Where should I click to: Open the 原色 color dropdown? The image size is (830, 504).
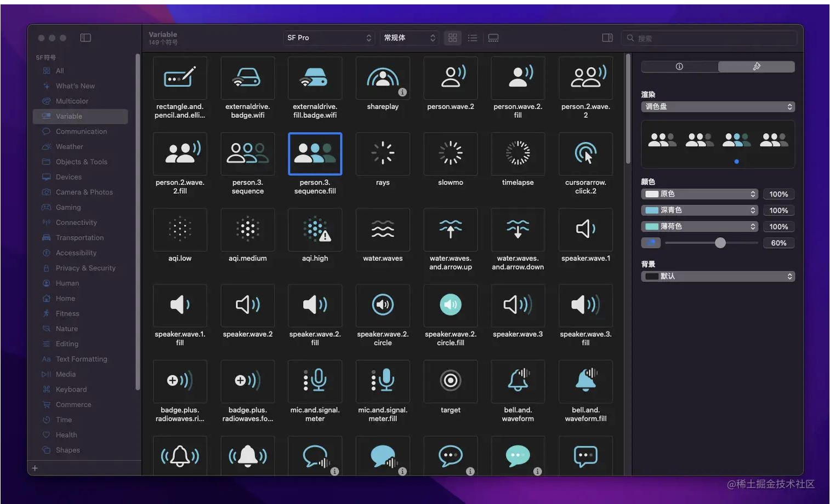click(x=700, y=194)
